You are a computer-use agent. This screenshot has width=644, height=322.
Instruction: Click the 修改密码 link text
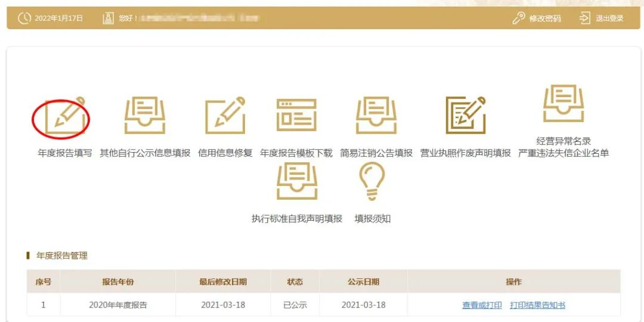point(545,18)
